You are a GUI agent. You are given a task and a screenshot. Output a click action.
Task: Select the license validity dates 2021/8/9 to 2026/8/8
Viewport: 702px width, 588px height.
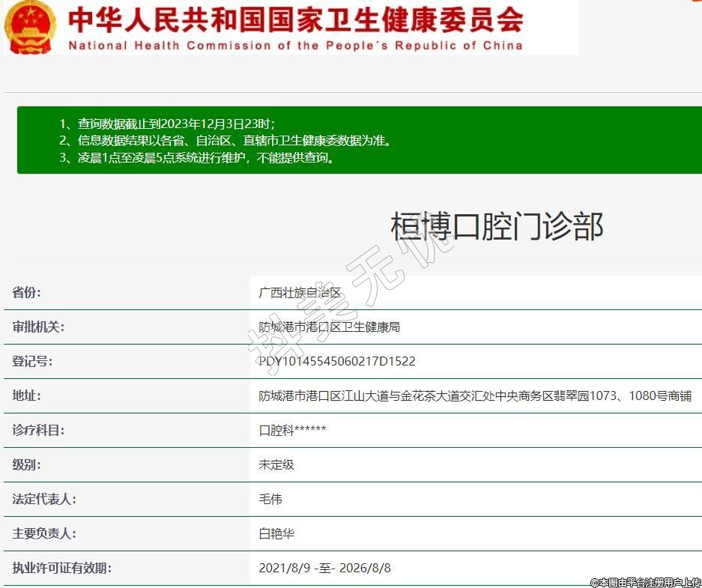tap(324, 568)
